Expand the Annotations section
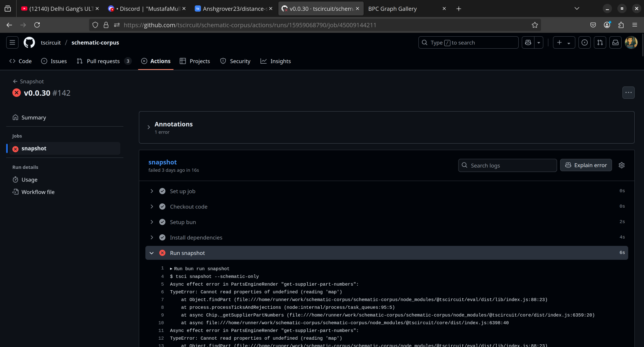This screenshot has width=644, height=347. (x=149, y=127)
